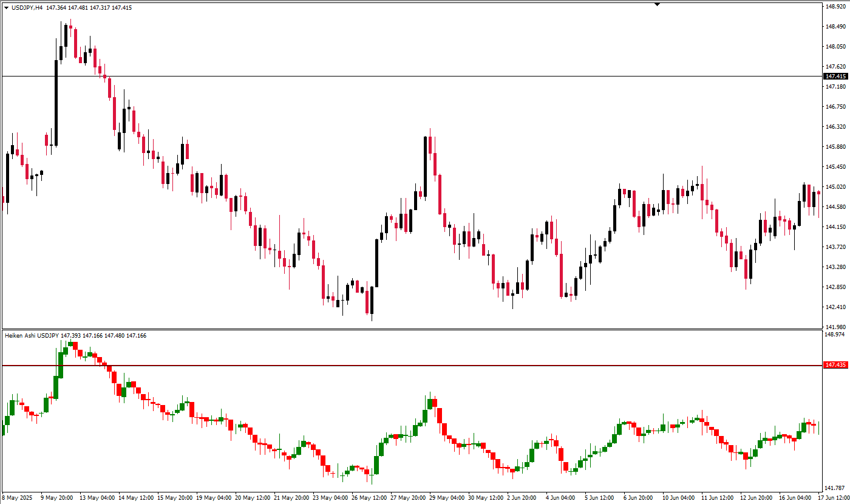Click the chart shift triangle marker
This screenshot has width=850, height=504.
pyautogui.click(x=657, y=4)
